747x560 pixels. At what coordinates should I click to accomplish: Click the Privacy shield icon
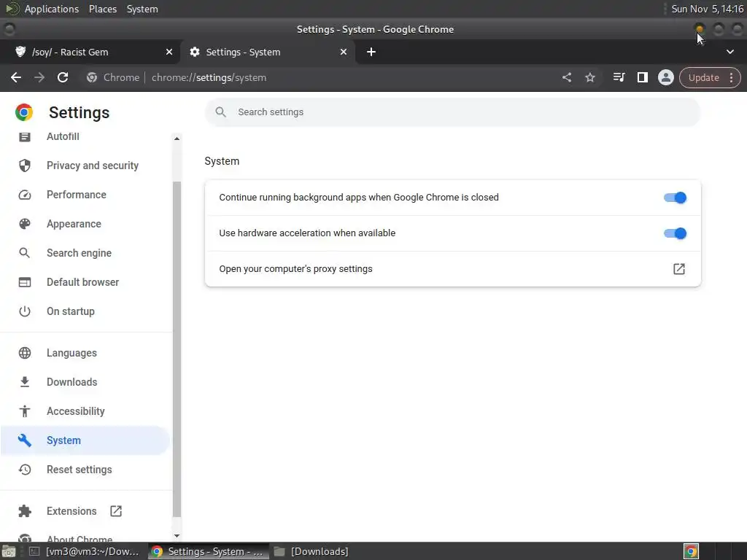[25, 166]
